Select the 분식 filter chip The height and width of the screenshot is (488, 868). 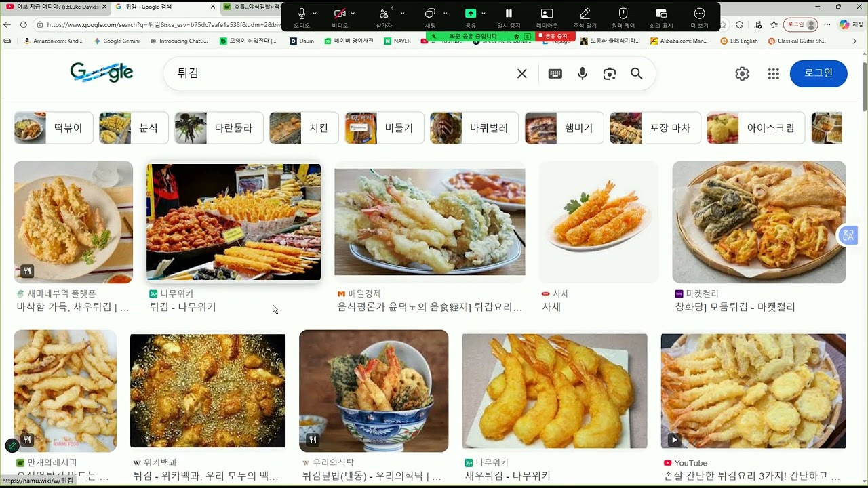(134, 127)
